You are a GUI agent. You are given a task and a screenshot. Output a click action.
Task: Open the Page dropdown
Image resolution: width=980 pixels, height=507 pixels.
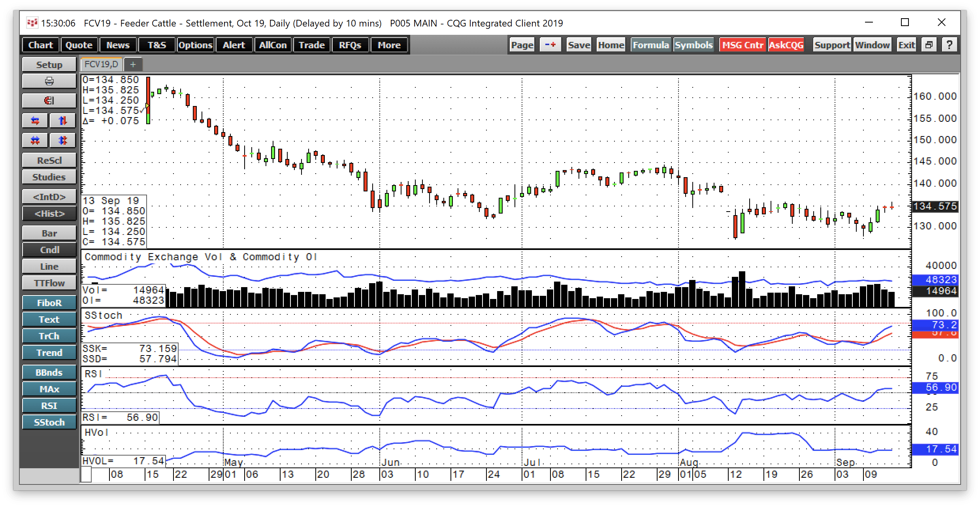522,45
